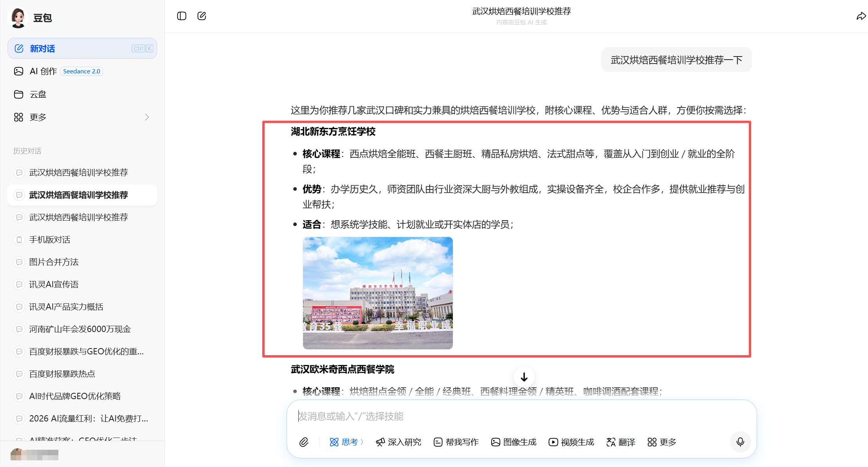Open the 云盘 cloud drive
This screenshot has width=868, height=467.
[x=38, y=94]
